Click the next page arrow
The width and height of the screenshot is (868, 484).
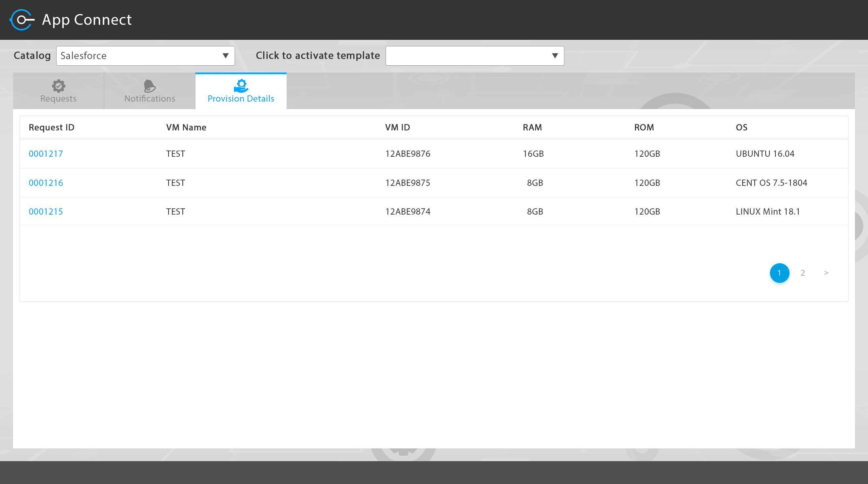tap(826, 273)
